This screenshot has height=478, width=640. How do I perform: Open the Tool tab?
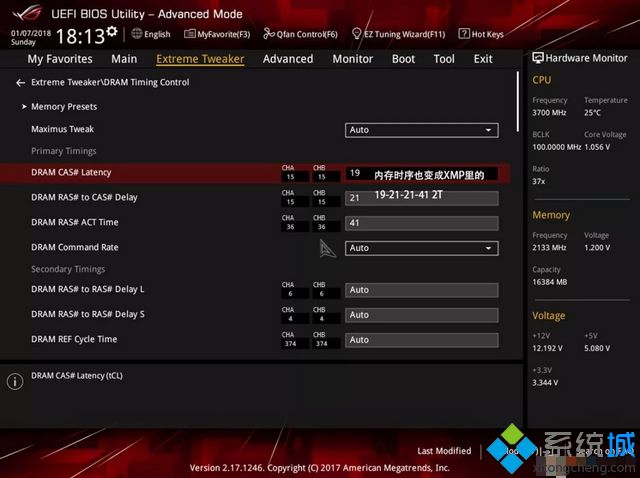[x=444, y=59]
